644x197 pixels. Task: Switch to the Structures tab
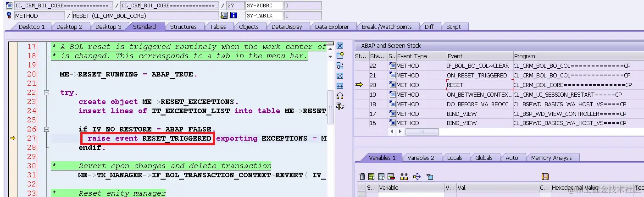click(183, 27)
